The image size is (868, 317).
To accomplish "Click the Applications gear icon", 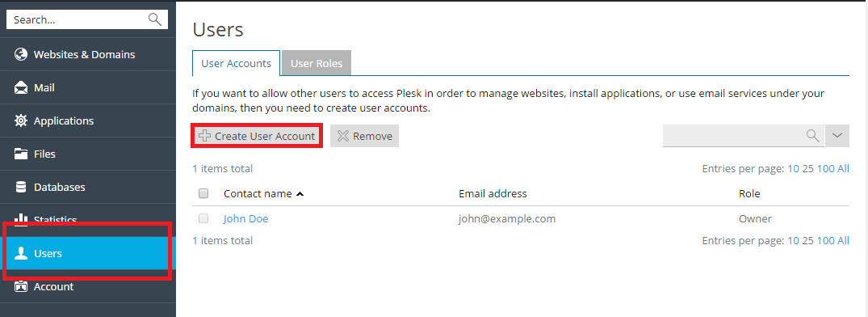I will point(21,120).
